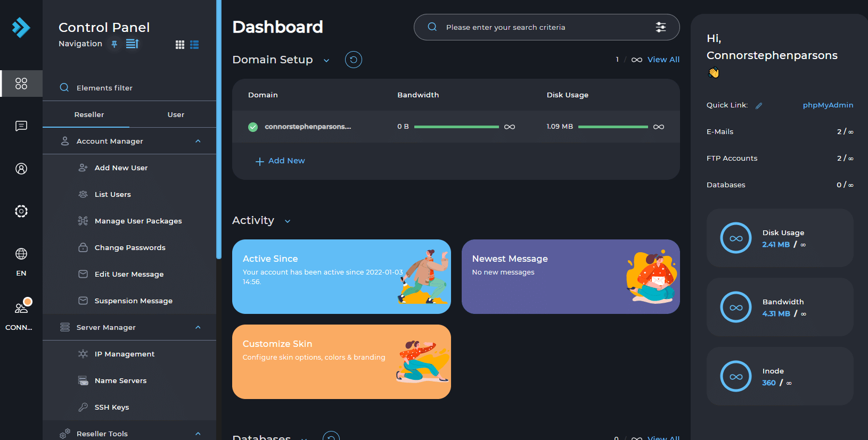
Task: Open the dashboard widgets icon in the left rail
Action: pos(21,84)
